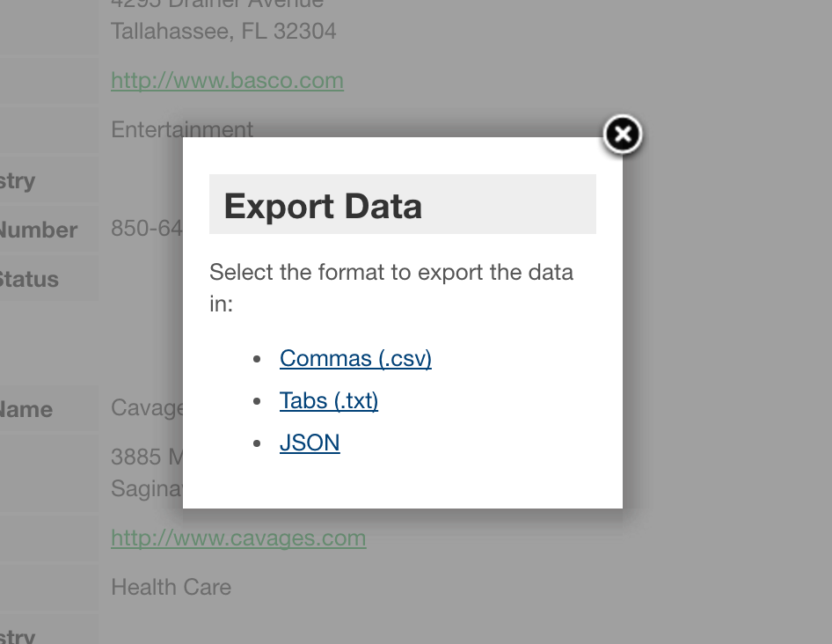
Task: Select the JSON export option
Action: coord(310,443)
